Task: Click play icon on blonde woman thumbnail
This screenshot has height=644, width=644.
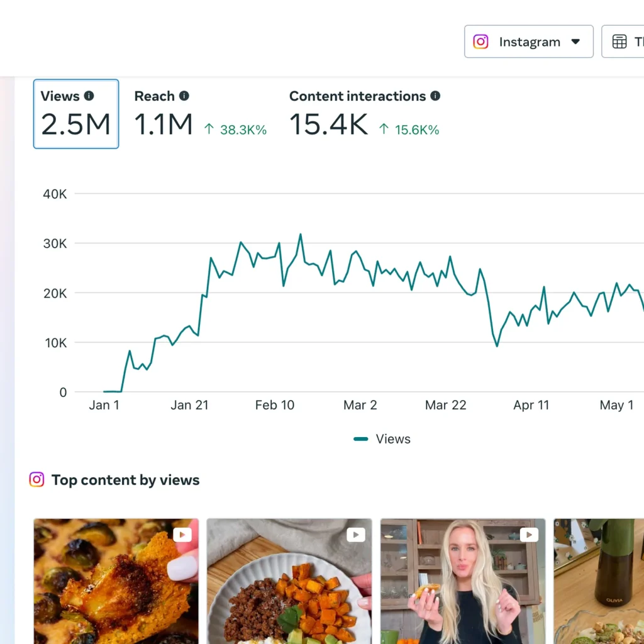Action: tap(529, 535)
